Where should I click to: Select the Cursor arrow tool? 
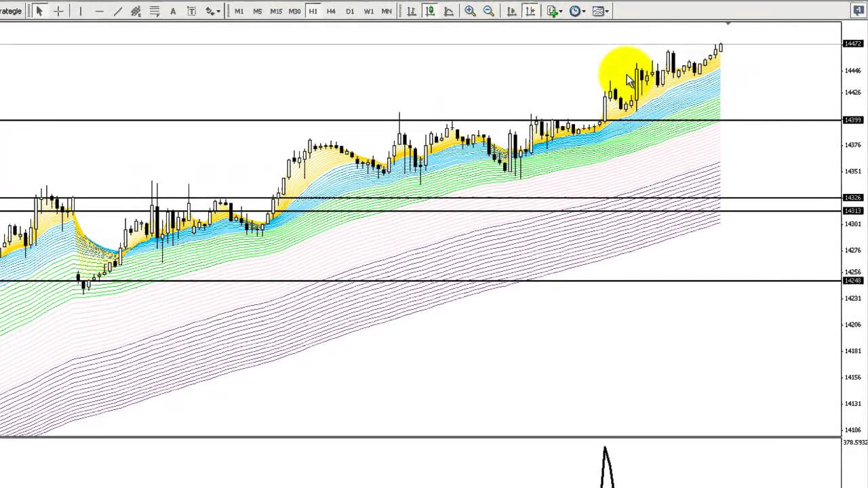tap(39, 11)
